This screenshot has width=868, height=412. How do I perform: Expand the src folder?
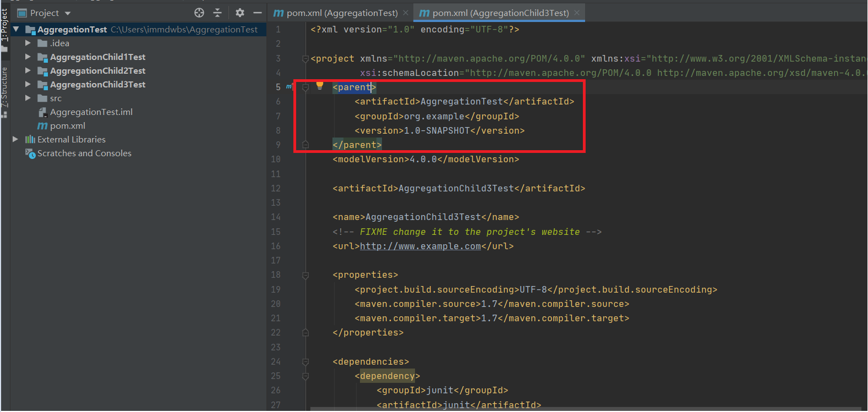(x=28, y=98)
